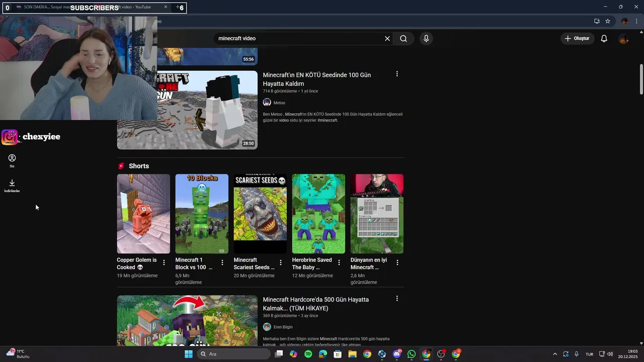Click the tray microphone icon
Screen dimensions: 644x362
[x=577, y=354]
